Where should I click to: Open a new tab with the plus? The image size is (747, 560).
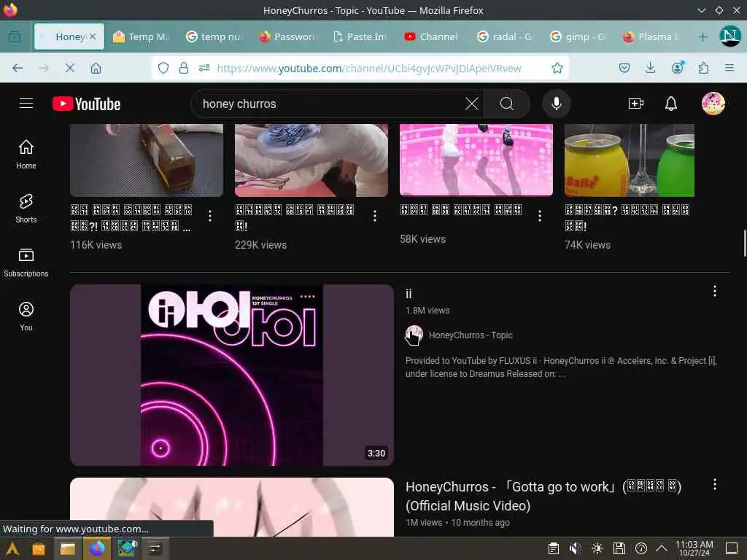point(703,36)
